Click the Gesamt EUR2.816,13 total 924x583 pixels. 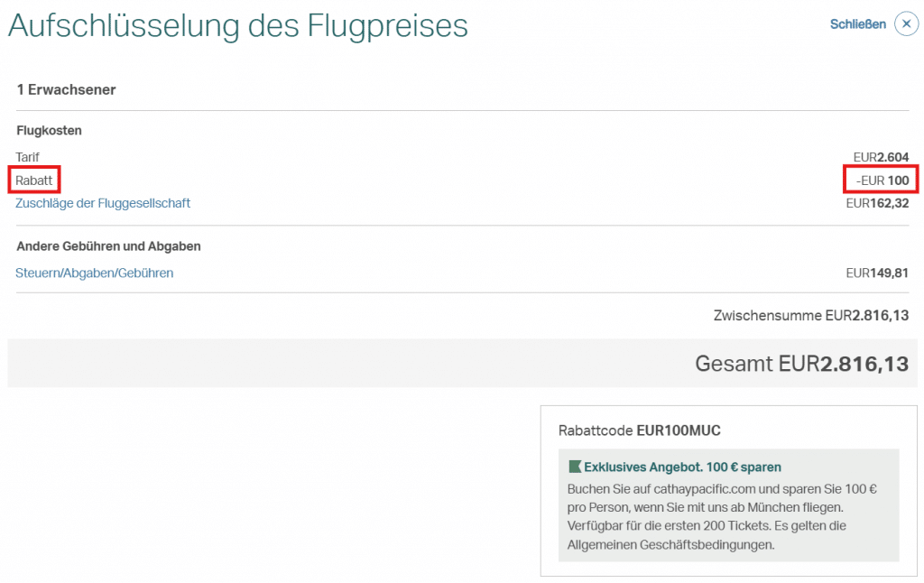(x=801, y=364)
